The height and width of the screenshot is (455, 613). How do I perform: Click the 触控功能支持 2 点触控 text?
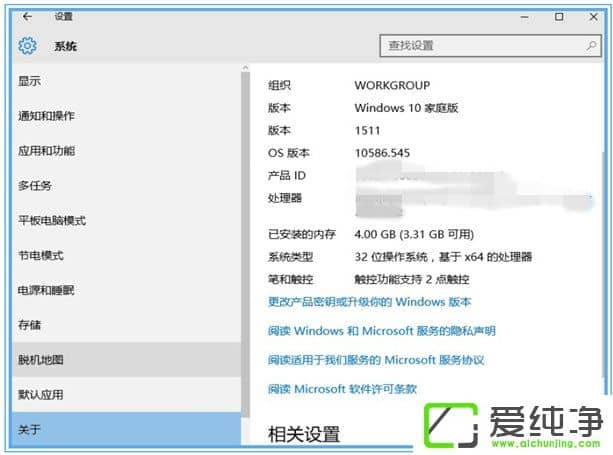click(412, 279)
